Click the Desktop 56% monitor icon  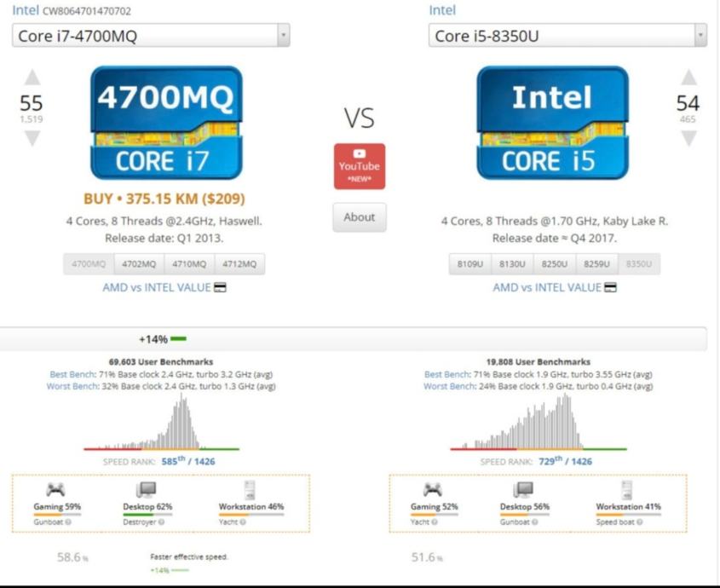[x=523, y=489]
